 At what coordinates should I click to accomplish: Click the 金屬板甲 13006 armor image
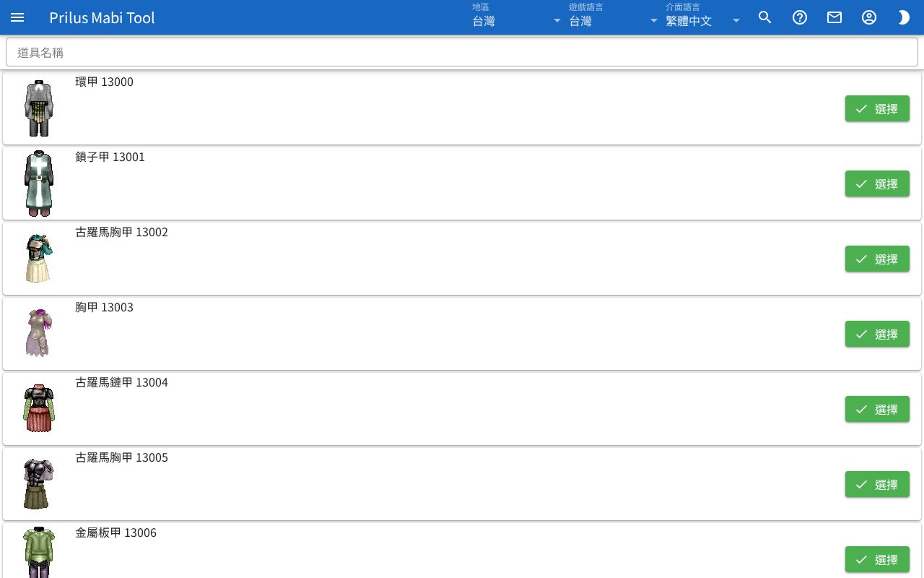(39, 553)
